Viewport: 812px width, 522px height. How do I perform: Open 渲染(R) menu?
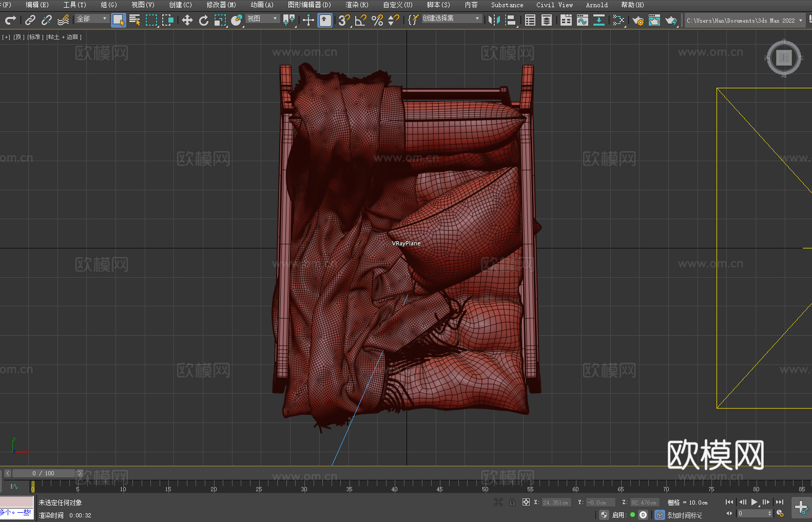click(357, 5)
